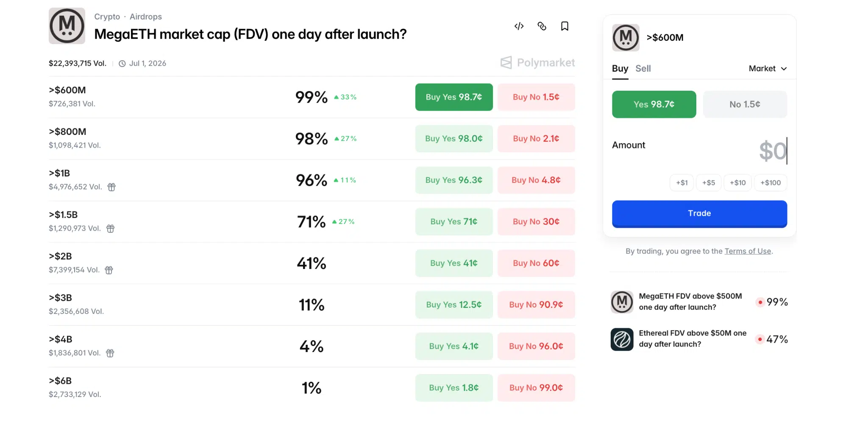Viewport: 868px width, 425px height.
Task: Open the MegaETH FDV above $500M related market icon
Action: click(x=622, y=302)
